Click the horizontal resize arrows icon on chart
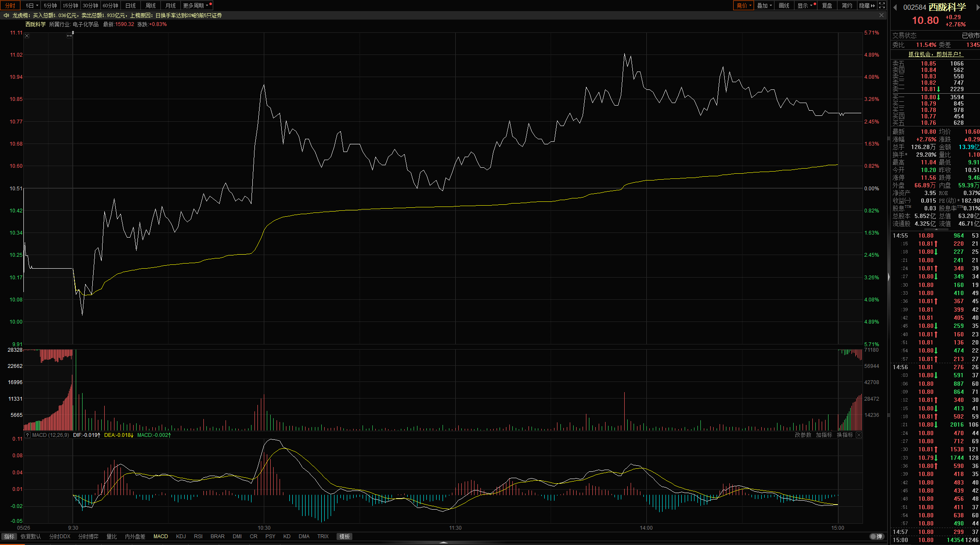 (69, 36)
